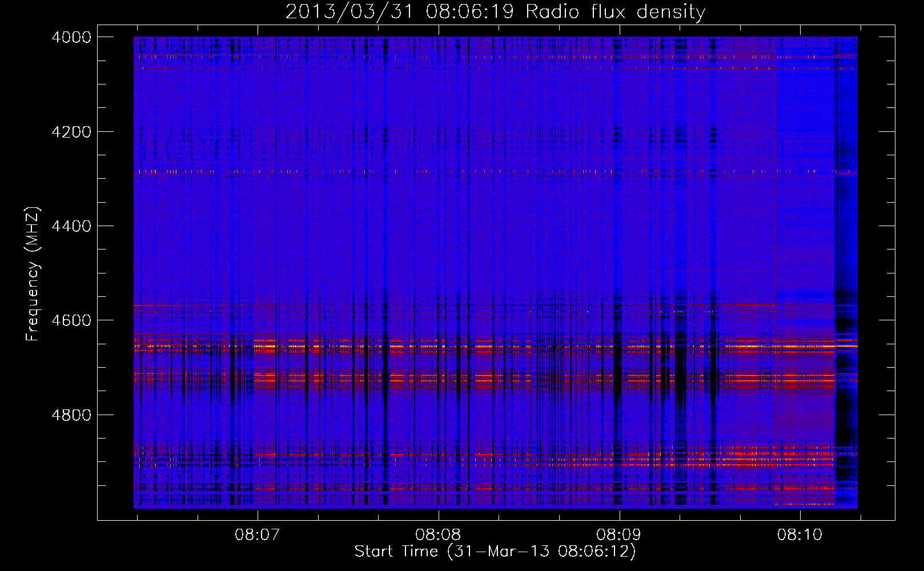Click the 4200 frequency tick label
This screenshot has width=924, height=571.
[x=71, y=132]
